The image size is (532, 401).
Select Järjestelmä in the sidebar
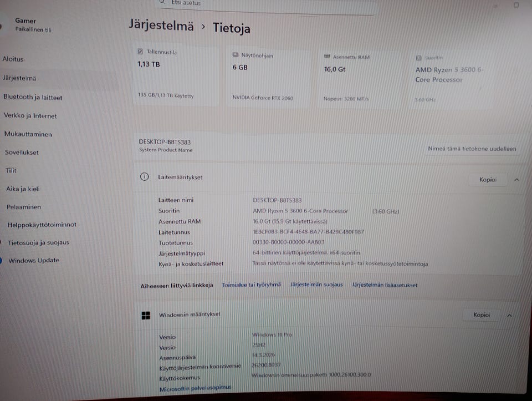click(19, 78)
